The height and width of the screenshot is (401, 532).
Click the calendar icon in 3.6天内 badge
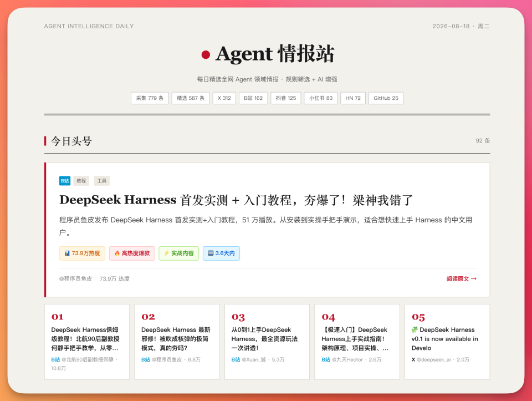(211, 253)
